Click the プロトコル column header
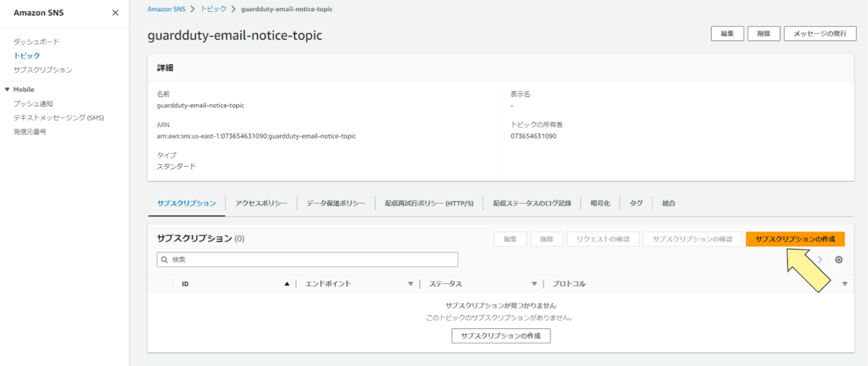Image resolution: width=868 pixels, height=366 pixels. click(569, 284)
